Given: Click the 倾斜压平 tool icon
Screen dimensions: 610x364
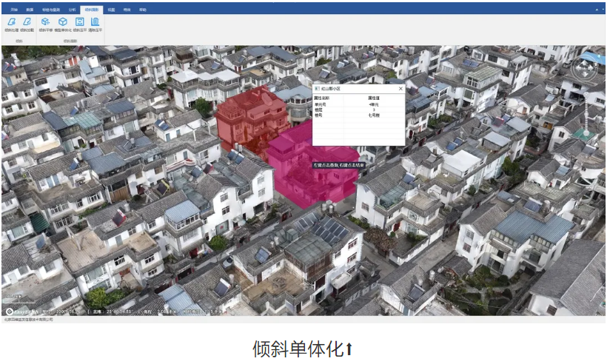Looking at the screenshot, I should tap(79, 22).
